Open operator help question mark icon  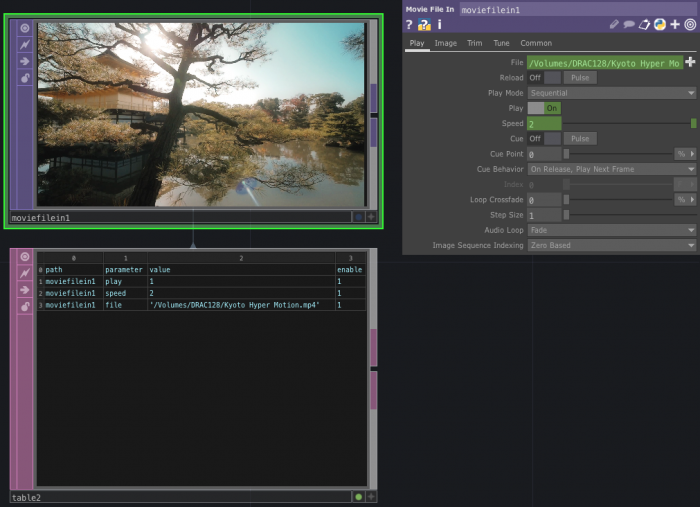click(409, 24)
